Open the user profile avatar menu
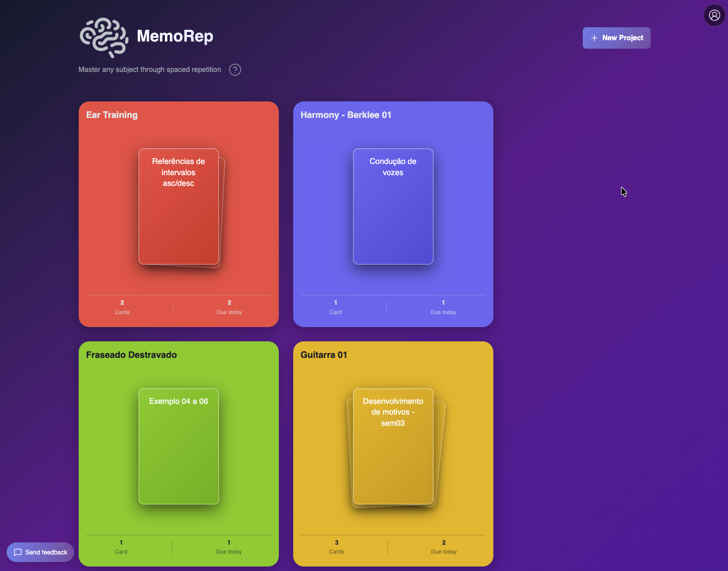The image size is (728, 571). pyautogui.click(x=714, y=15)
